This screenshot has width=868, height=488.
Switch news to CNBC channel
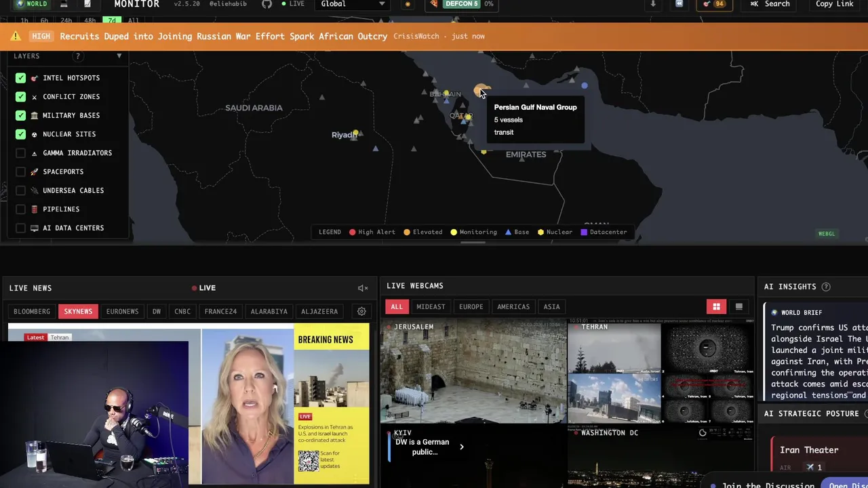pyautogui.click(x=182, y=311)
